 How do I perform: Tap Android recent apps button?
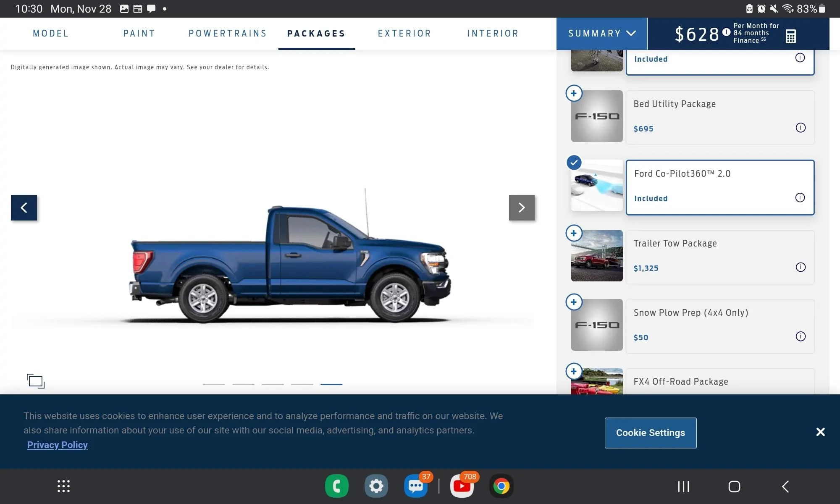tap(683, 486)
